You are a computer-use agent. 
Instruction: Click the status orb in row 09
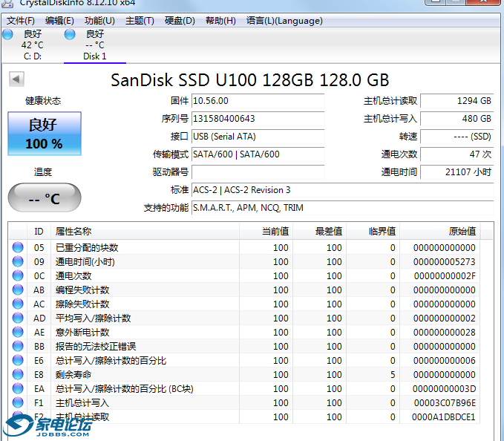click(x=18, y=261)
